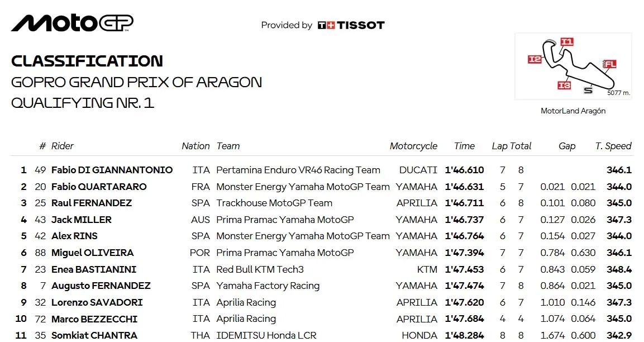
Task: Click the Motorcycle column header
Action: pos(413,146)
